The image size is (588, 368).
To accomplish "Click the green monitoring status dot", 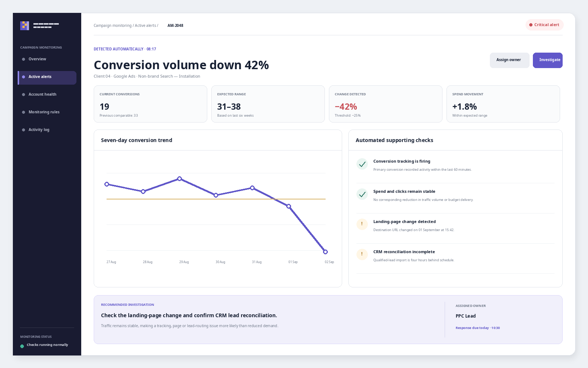I will 22,346.
